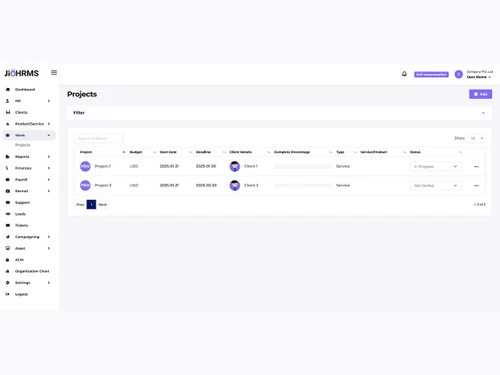Click the Dashboard home icon
Screen dimensions: 500x375
(x=8, y=89)
